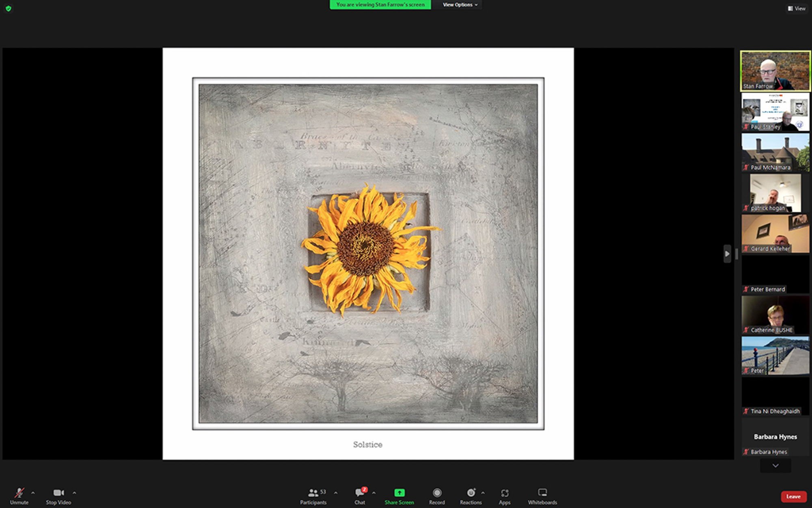Open the Reactions menu
The width and height of the screenshot is (812, 508).
tap(471, 496)
